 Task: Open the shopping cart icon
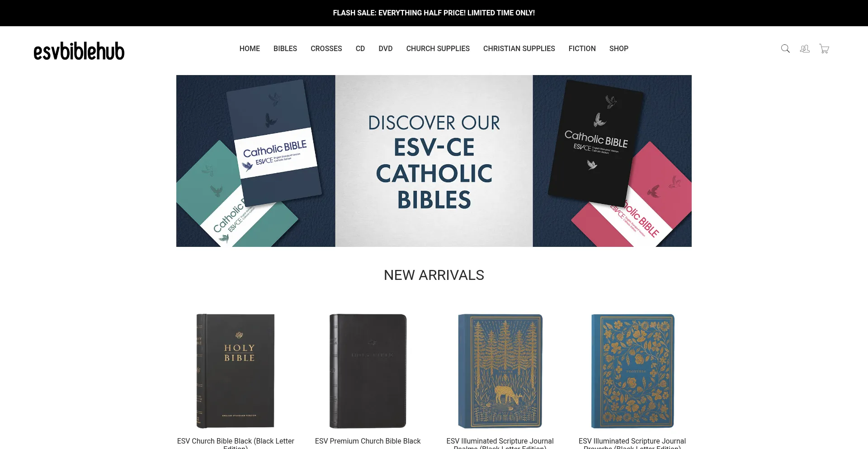coord(824,48)
